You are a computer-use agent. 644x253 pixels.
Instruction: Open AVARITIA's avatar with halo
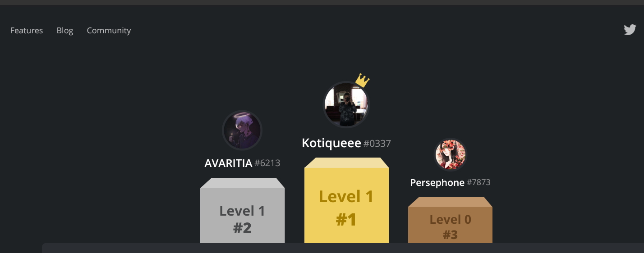click(242, 131)
